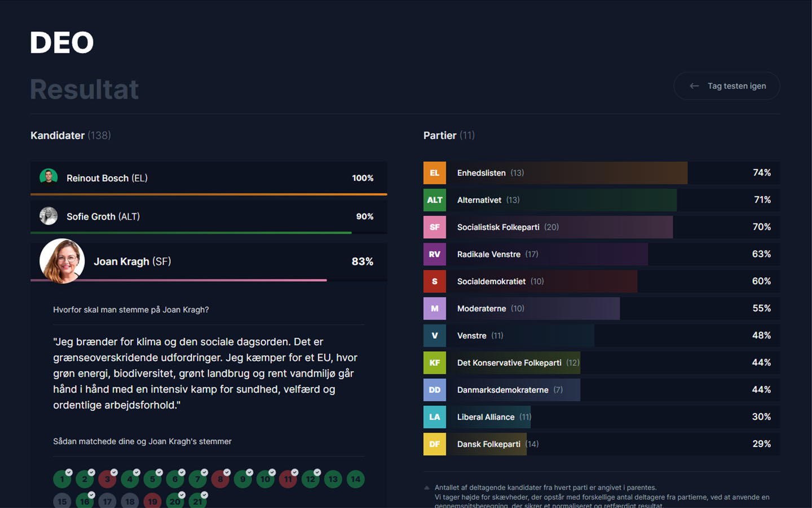The image size is (812, 508).
Task: Click Reinout Bosch's avatar photo
Action: 48,177
